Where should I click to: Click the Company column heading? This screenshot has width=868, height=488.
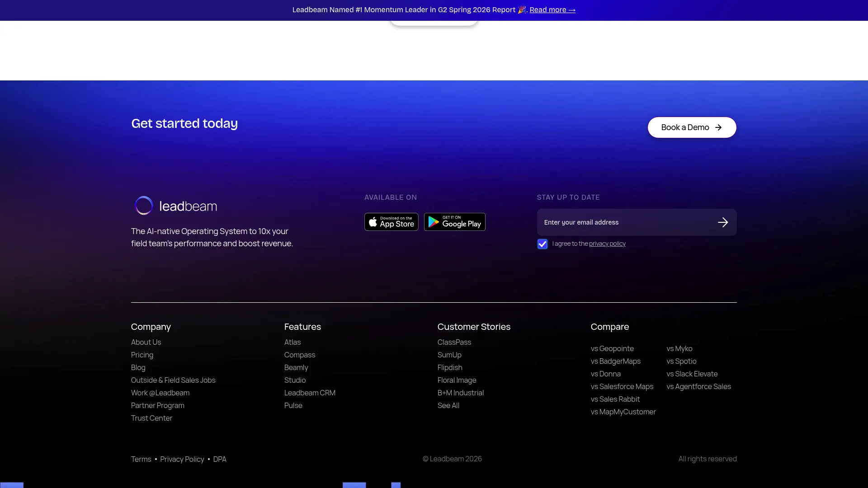click(151, 327)
